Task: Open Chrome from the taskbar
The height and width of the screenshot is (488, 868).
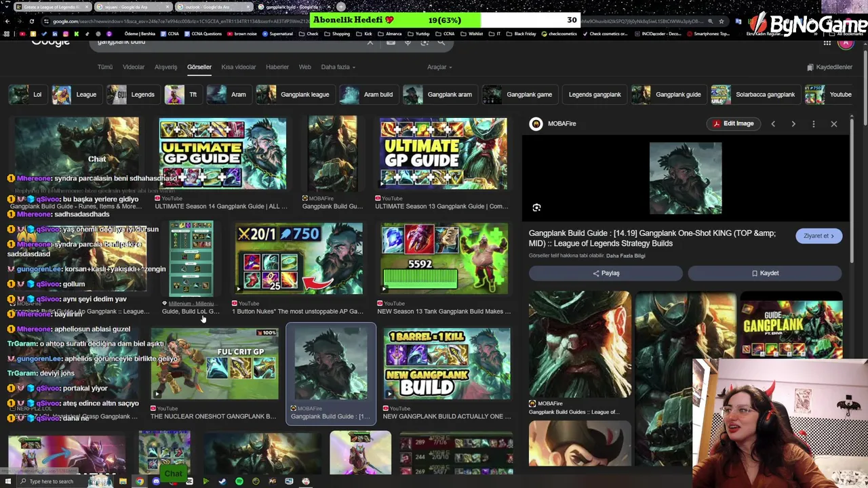Action: point(140,481)
